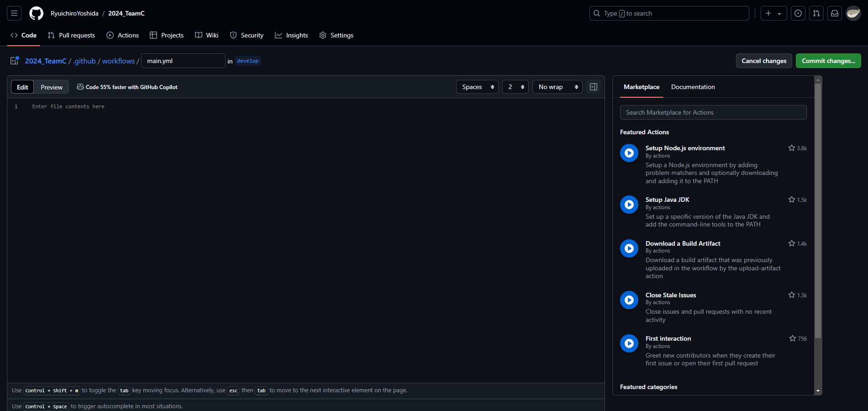Click the Download a Build Artifact action icon
The height and width of the screenshot is (411, 868).
(x=629, y=248)
